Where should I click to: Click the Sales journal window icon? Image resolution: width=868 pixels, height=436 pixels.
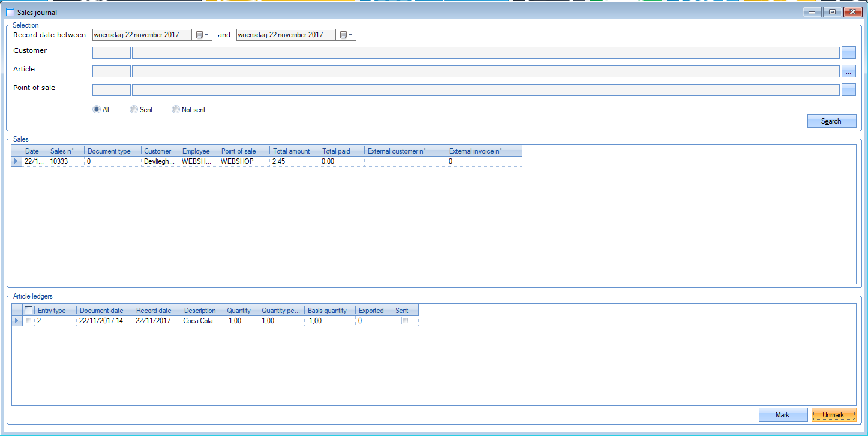click(10, 12)
